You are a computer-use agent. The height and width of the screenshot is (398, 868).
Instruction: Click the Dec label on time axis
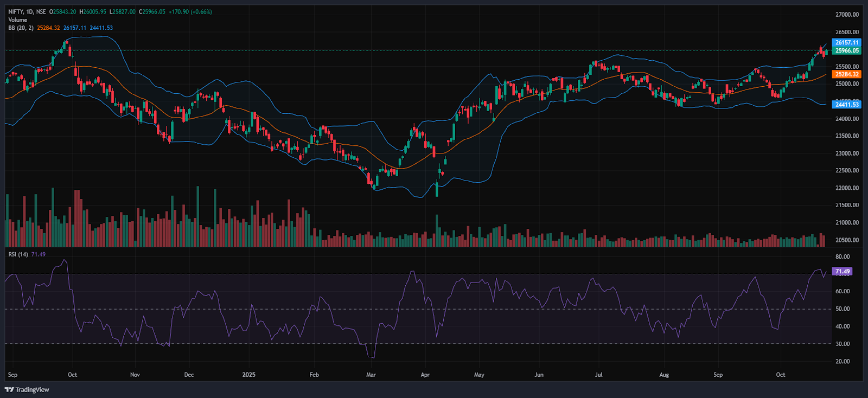[x=189, y=375]
